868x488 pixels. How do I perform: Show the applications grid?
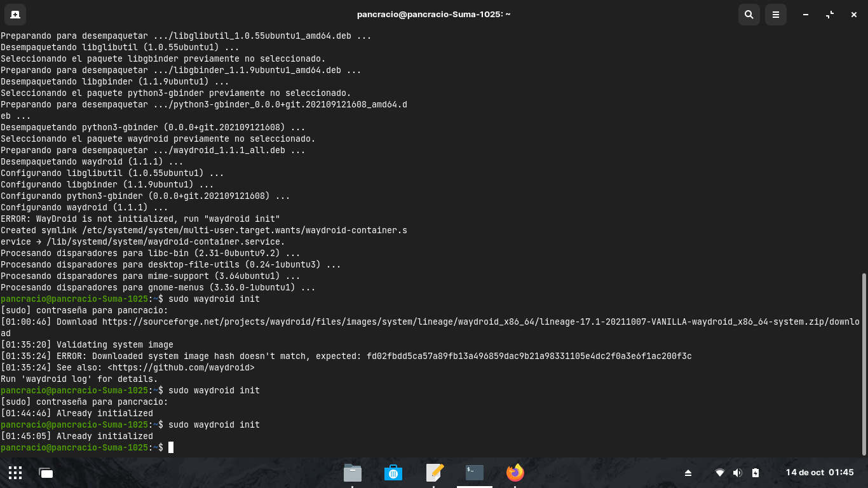[15, 473]
